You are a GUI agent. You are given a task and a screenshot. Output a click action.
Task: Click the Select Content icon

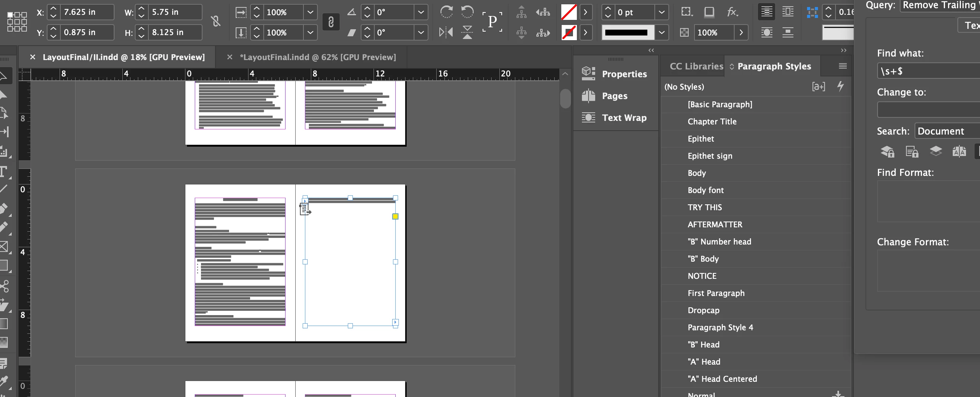(521, 32)
